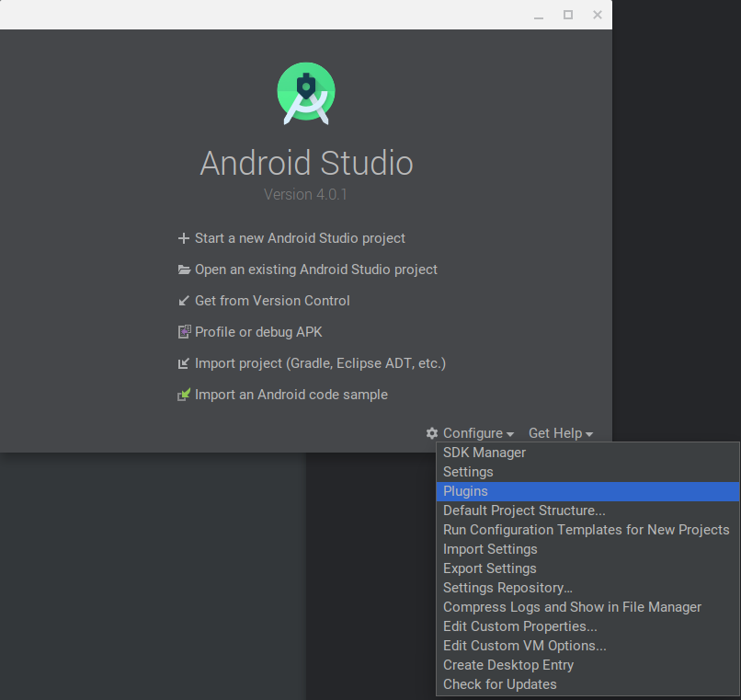Open SDK Manager from Configure menu

tap(587, 453)
